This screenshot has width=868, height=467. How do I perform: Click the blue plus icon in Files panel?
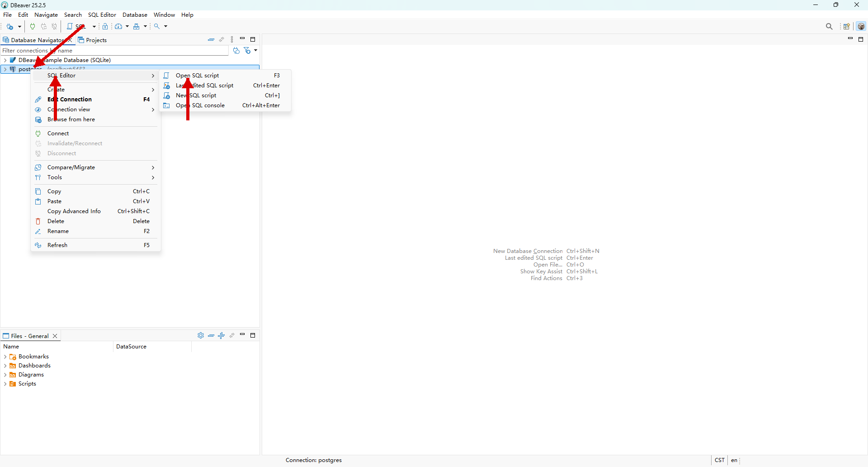coord(222,336)
